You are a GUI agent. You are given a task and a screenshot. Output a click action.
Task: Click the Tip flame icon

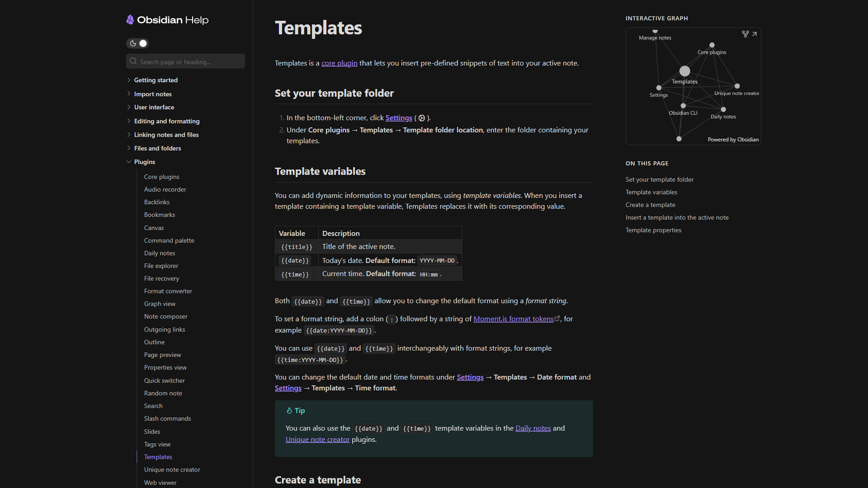[x=289, y=411]
